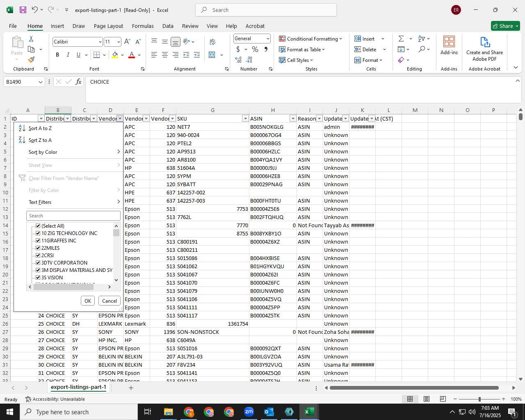Toggle Italic formatting
Viewport: 525px width, 420px height.
[68, 55]
